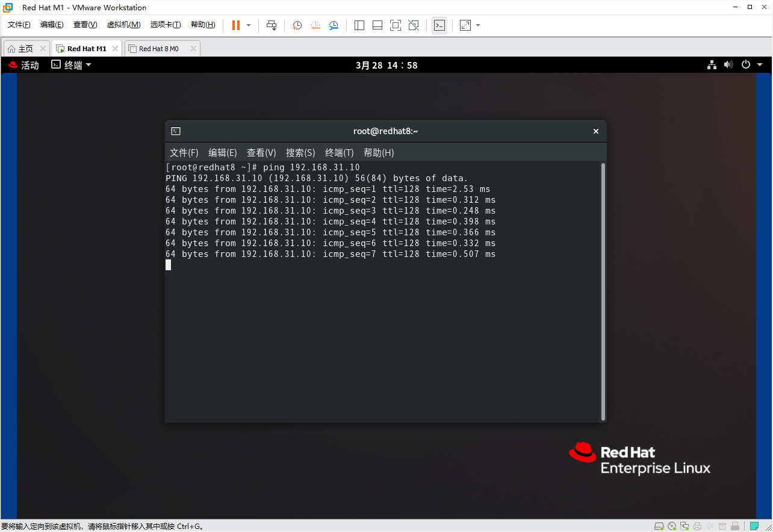The height and width of the screenshot is (532, 773).
Task: Click the sound card status icon
Action: point(709,526)
